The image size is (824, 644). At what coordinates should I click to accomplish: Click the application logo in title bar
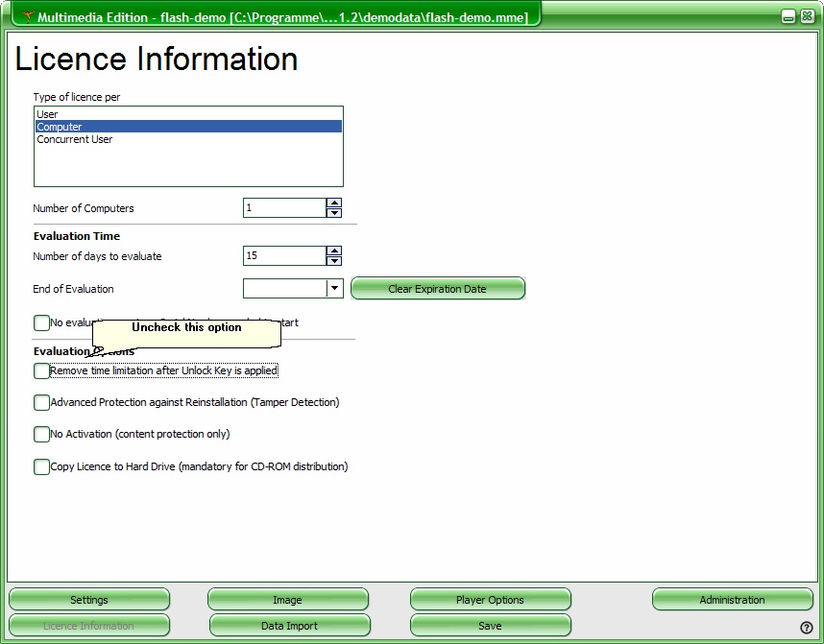29,17
